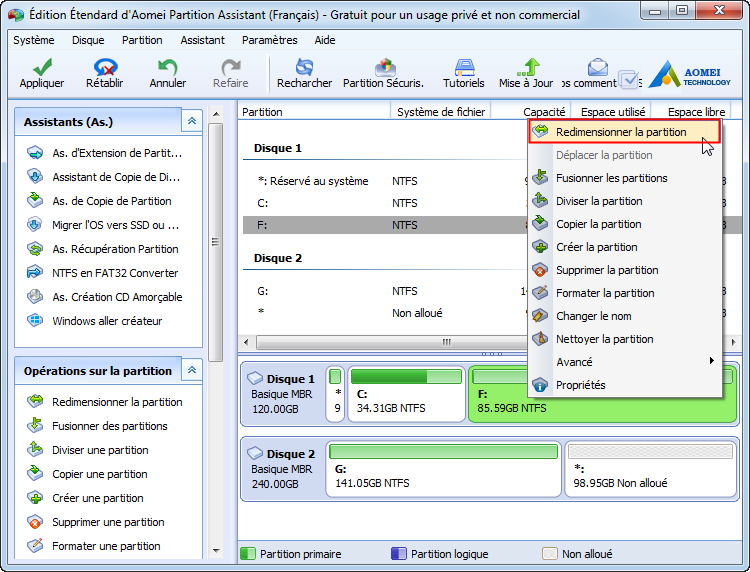Choose Formater la partition in context menu
Viewport: 750px width, 572px height.
[x=624, y=293]
